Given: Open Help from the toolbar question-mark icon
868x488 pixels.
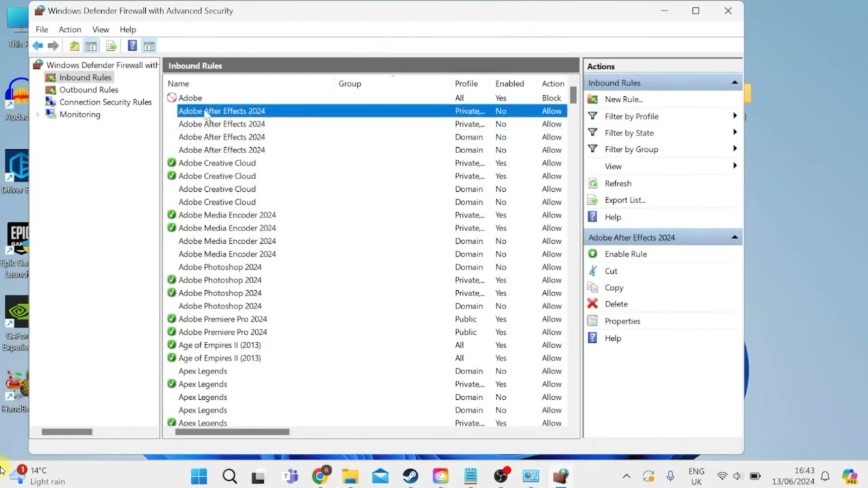Looking at the screenshot, I should (132, 46).
